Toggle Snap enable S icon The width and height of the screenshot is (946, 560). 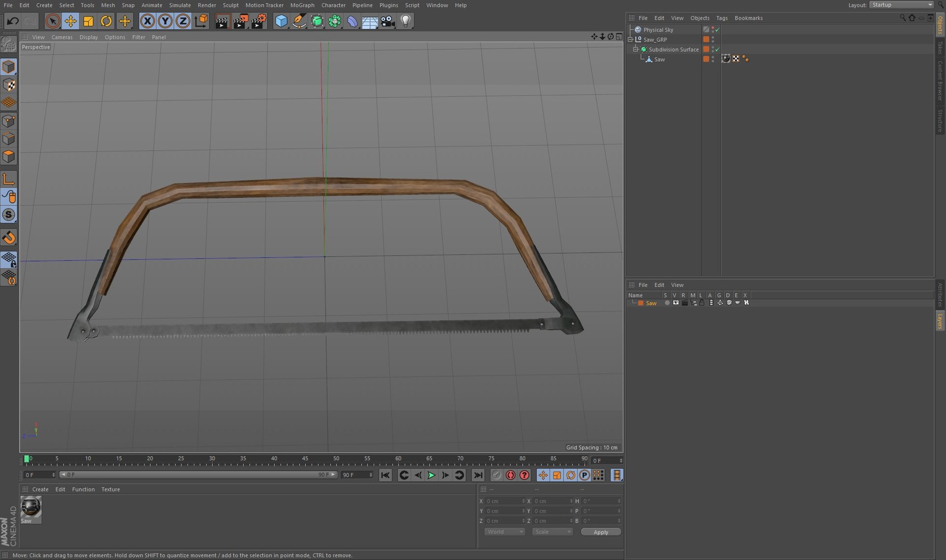(9, 215)
